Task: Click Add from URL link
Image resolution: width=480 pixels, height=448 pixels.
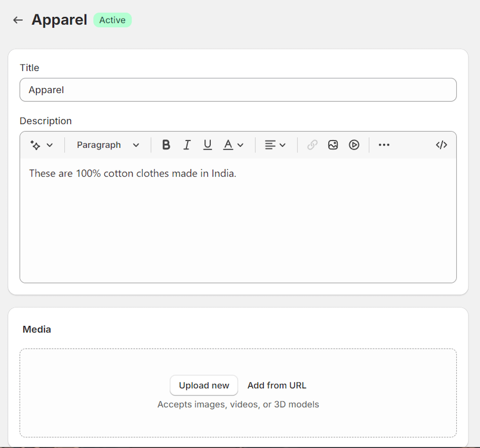Action: pos(277,385)
